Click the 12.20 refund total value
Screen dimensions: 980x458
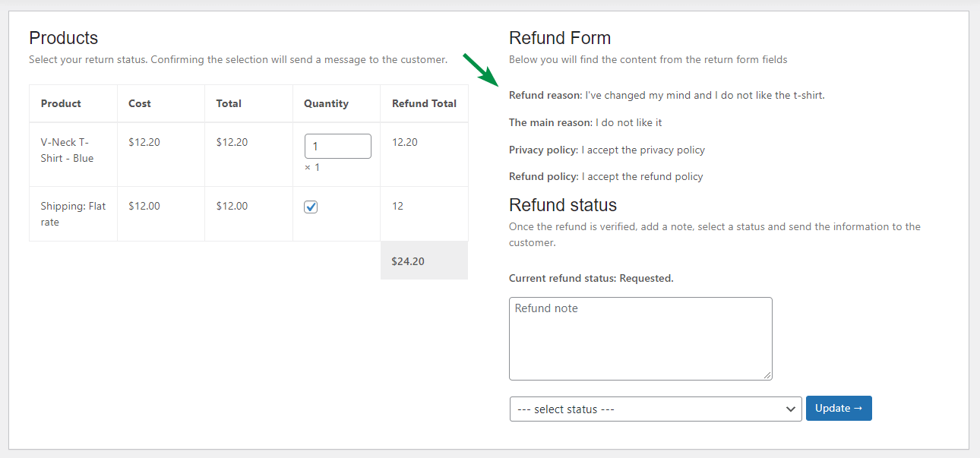click(x=405, y=142)
